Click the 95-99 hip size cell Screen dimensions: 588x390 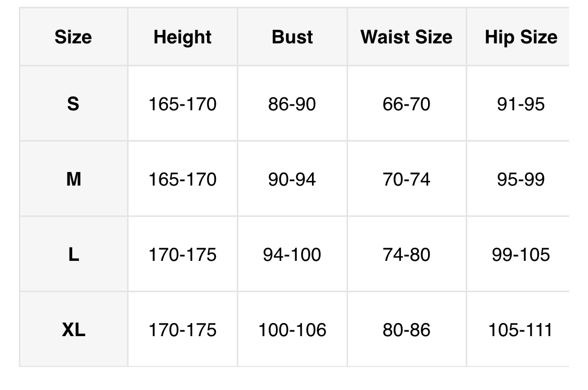(521, 179)
